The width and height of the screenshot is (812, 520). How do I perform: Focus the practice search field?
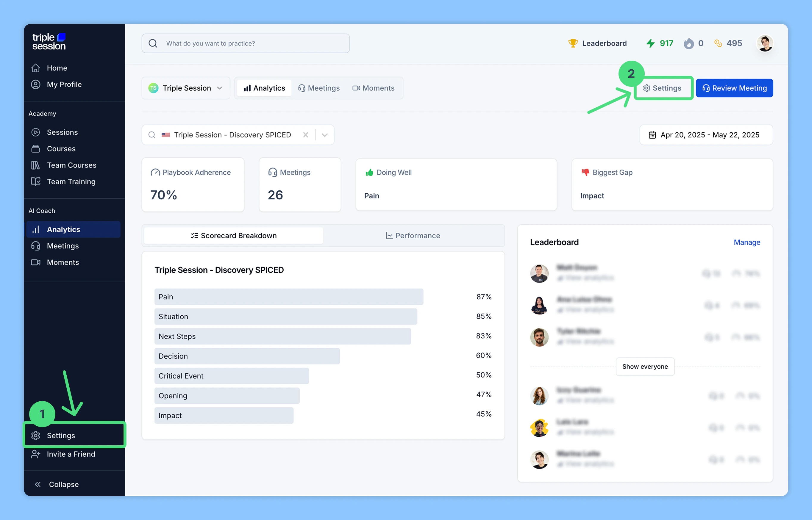[x=246, y=43]
